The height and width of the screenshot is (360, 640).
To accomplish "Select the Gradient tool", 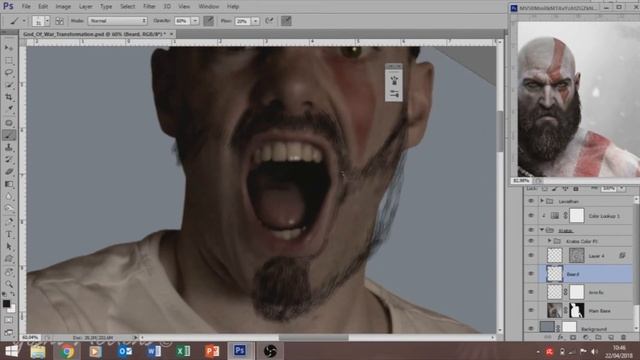I will (x=9, y=184).
